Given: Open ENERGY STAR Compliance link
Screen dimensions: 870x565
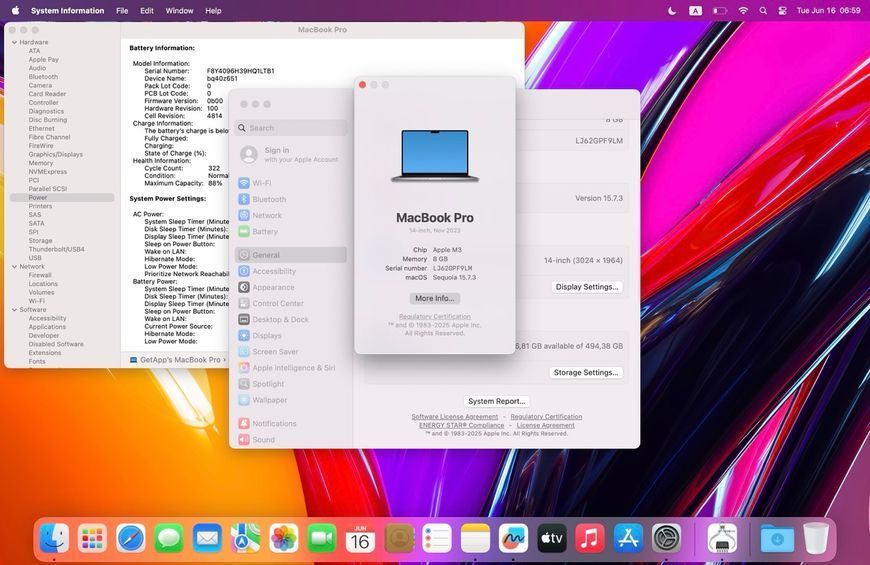Looking at the screenshot, I should point(461,425).
